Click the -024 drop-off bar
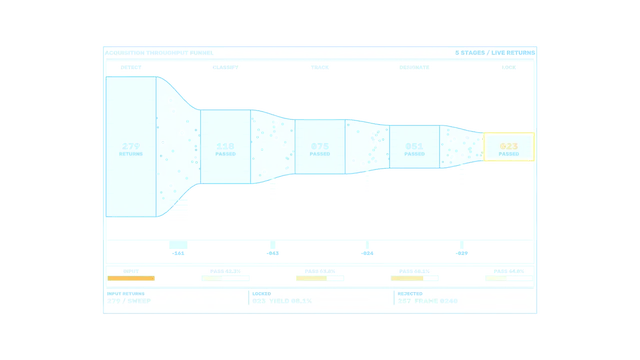 [367, 245]
